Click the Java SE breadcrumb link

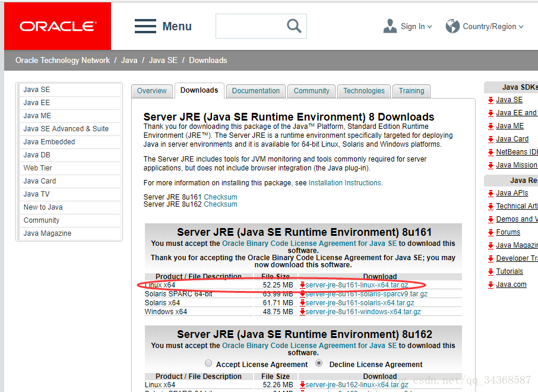pyautogui.click(x=163, y=61)
